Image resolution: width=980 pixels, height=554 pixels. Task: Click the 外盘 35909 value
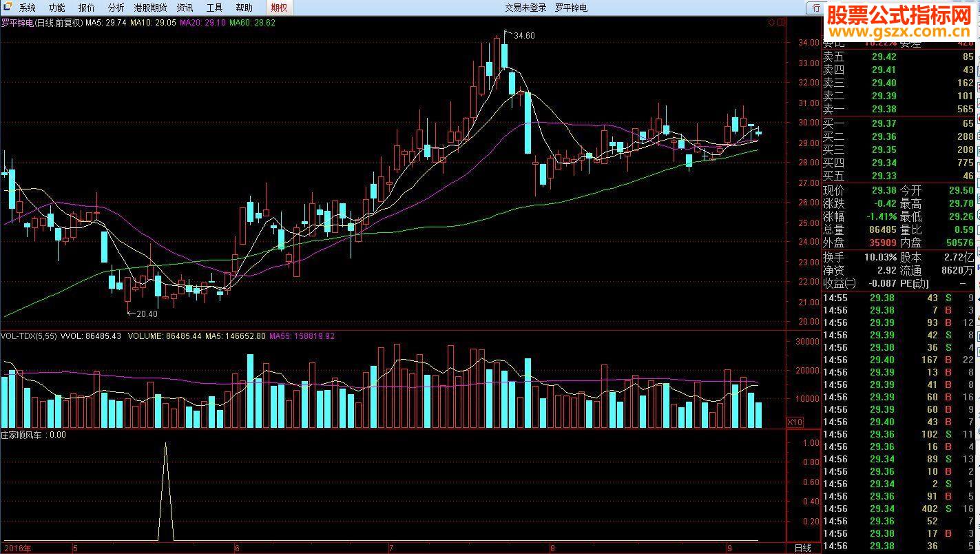pos(882,243)
